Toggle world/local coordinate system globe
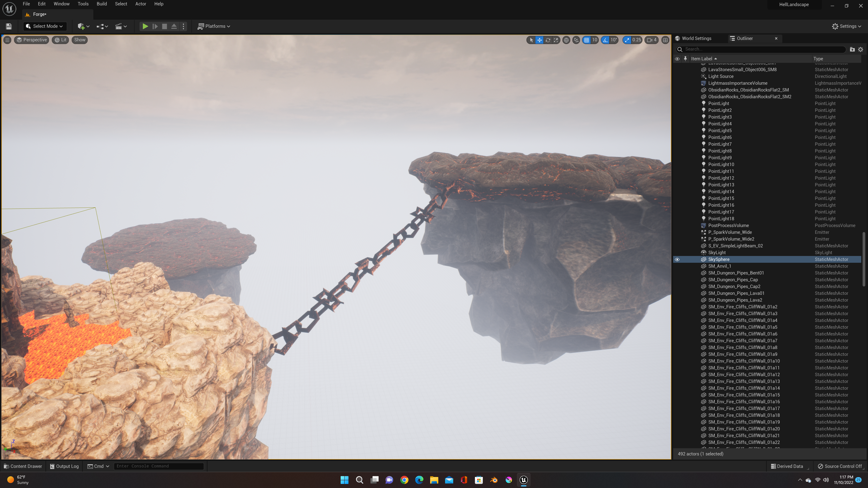Image resolution: width=868 pixels, height=488 pixels. coord(566,40)
